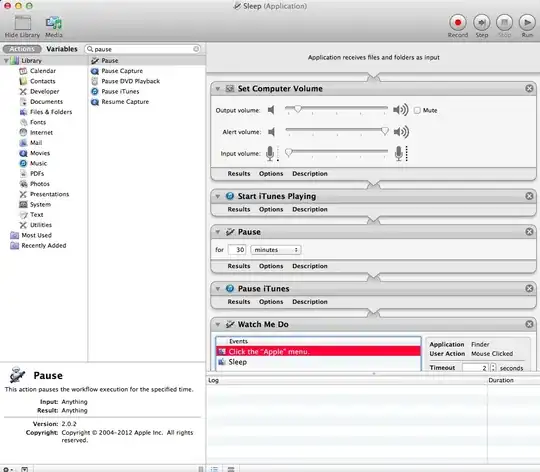Viewport: 540px width, 472px height.
Task: Click the Pause duration number field
Action: [237, 250]
